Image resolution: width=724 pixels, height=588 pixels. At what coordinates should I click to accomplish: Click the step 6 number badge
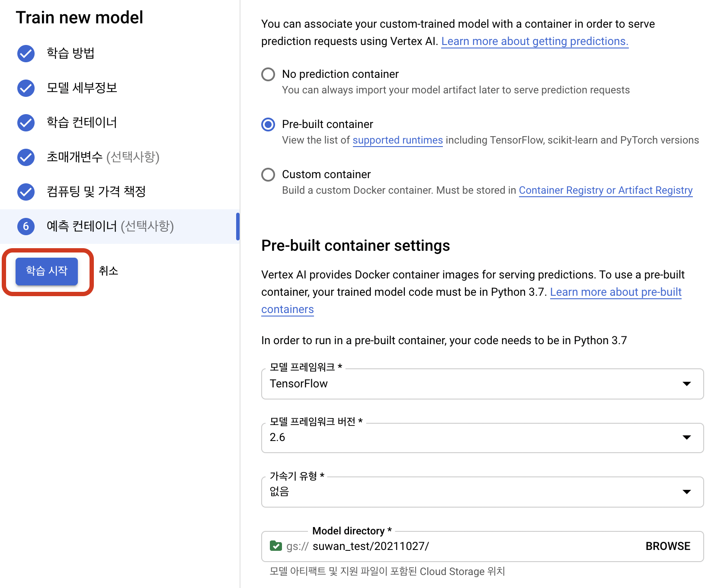26,226
